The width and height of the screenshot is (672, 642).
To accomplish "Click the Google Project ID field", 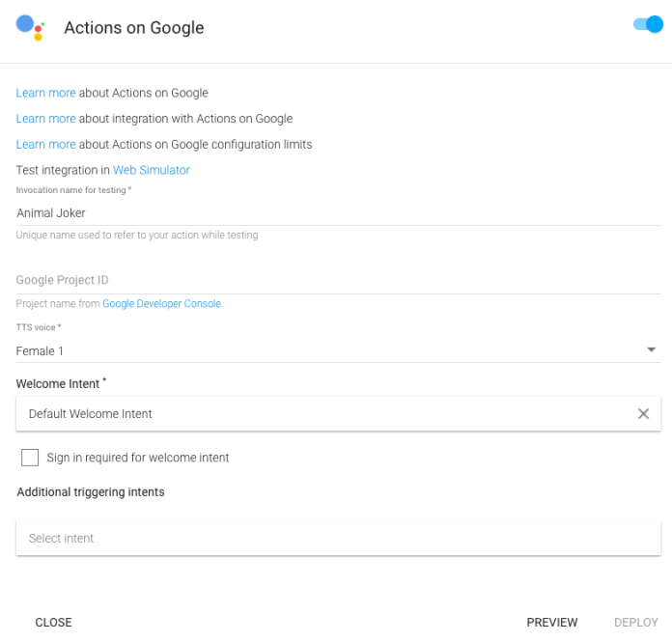I will tap(338, 280).
